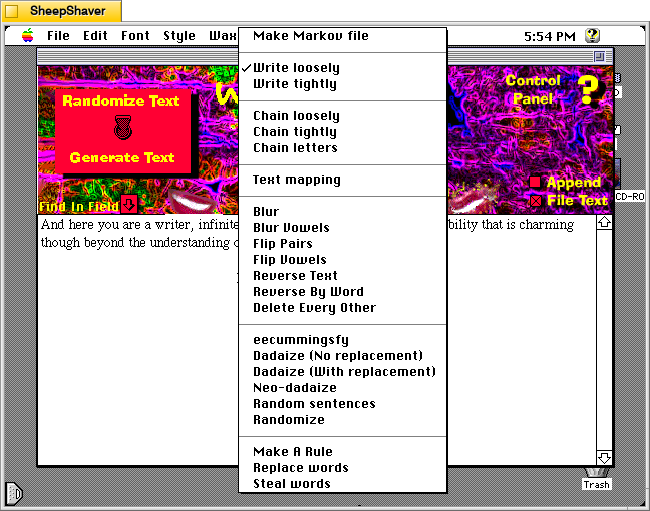Click the 5:54 PM menu bar clock
The image size is (650, 511).
pyautogui.click(x=550, y=36)
